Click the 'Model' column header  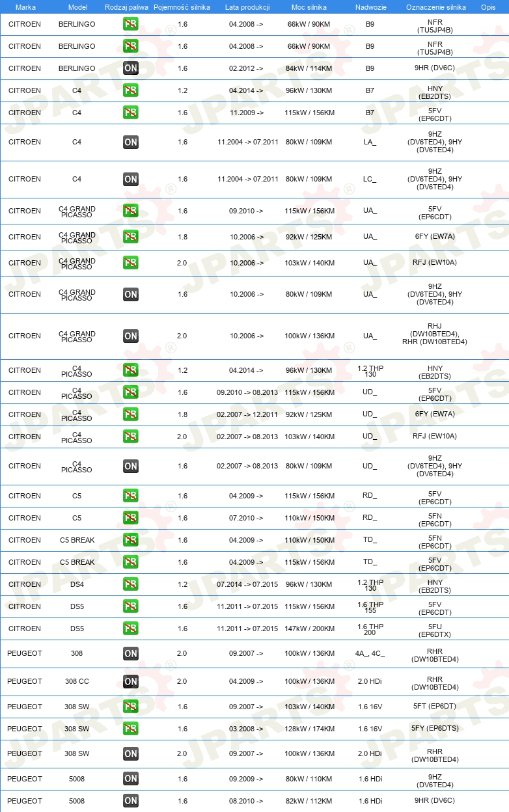(x=77, y=7)
